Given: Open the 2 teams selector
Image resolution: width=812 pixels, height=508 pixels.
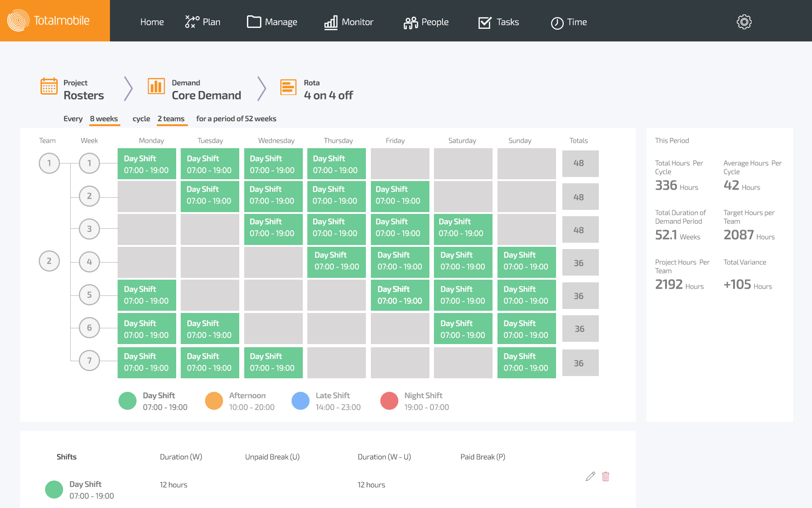Looking at the screenshot, I should (172, 118).
